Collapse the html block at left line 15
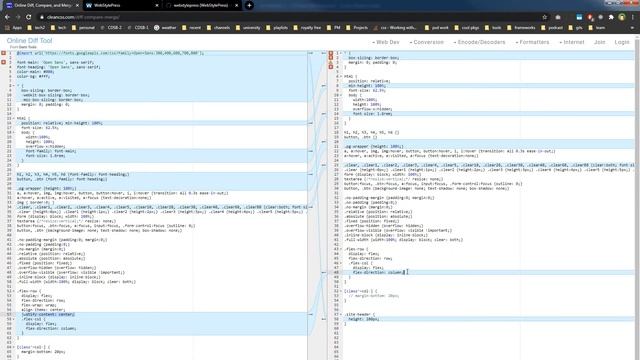 coord(14,118)
